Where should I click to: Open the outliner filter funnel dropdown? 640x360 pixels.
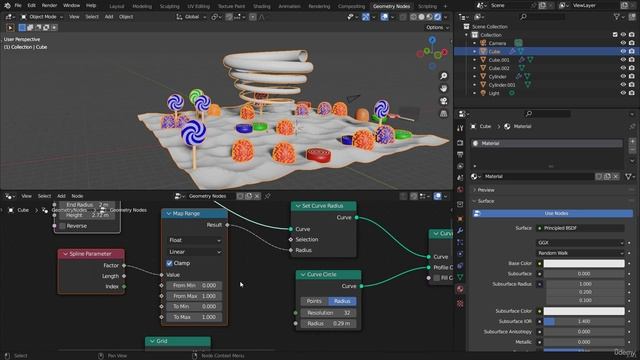pyautogui.click(x=619, y=17)
